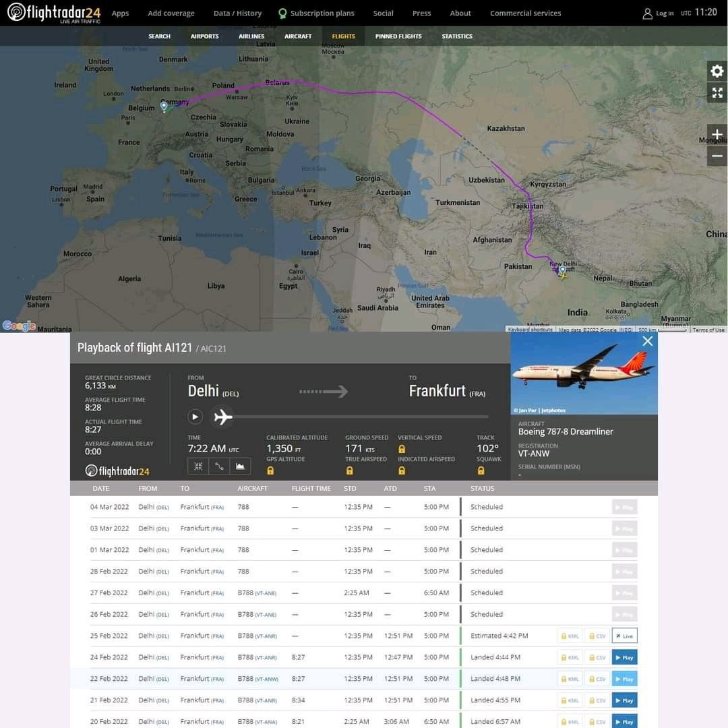The image size is (728, 728).
Task: Click center-on-aircraft icon below time
Action: point(198,466)
